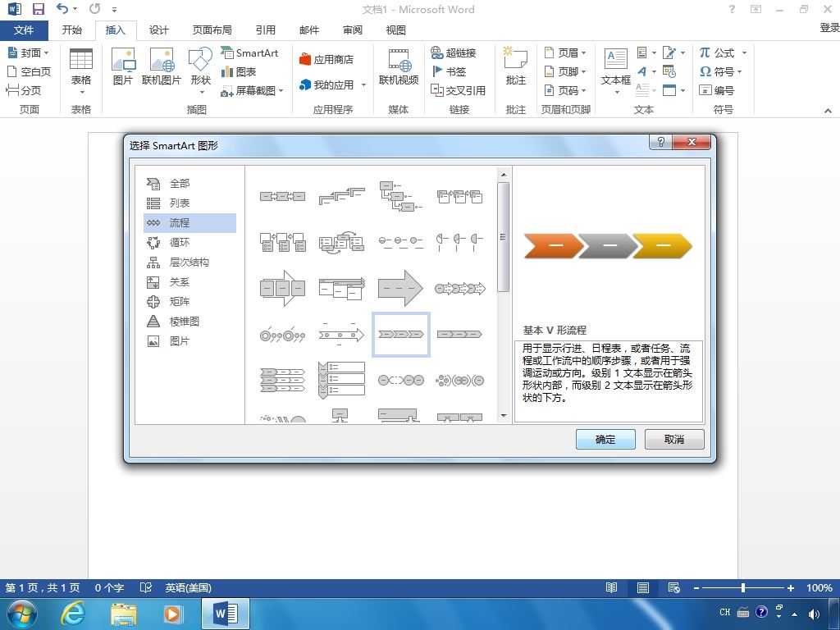The image size is (840, 630).
Task: Select vertical chevron list layout thumbnail
Action: pyautogui.click(x=341, y=381)
